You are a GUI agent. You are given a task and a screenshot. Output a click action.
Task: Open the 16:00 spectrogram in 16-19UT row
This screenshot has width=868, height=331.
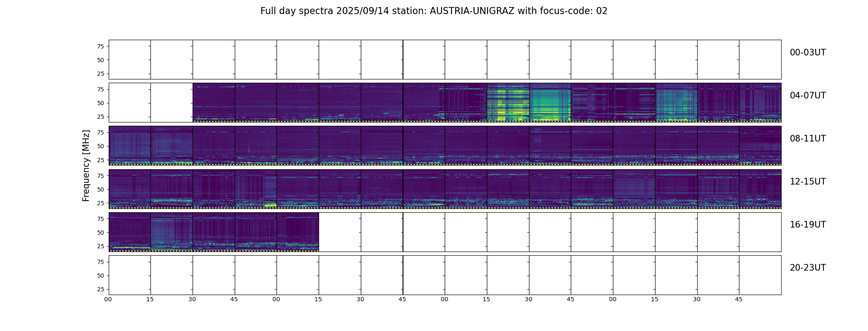coord(129,232)
